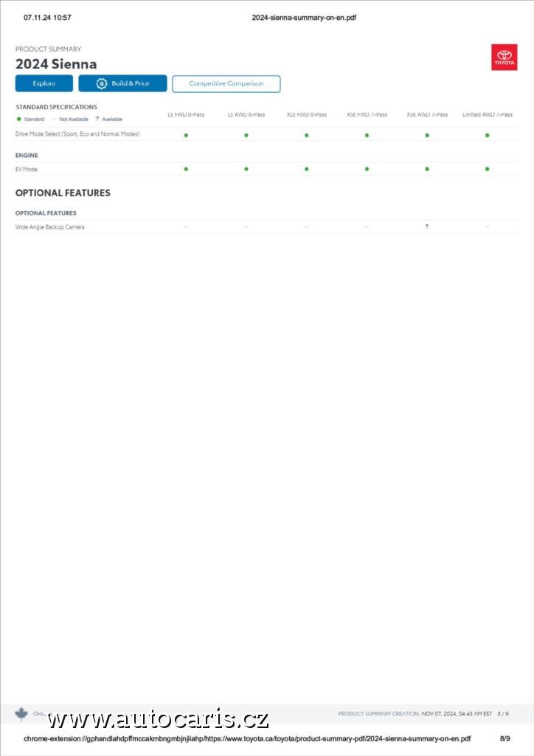Image resolution: width=534 pixels, height=756 pixels.
Task: Click the LE FWD 8-Pass column header
Action: pos(186,115)
